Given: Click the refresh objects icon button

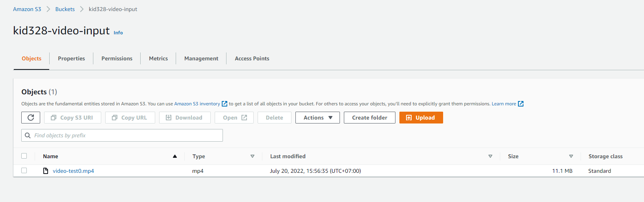Looking at the screenshot, I should click(x=31, y=118).
